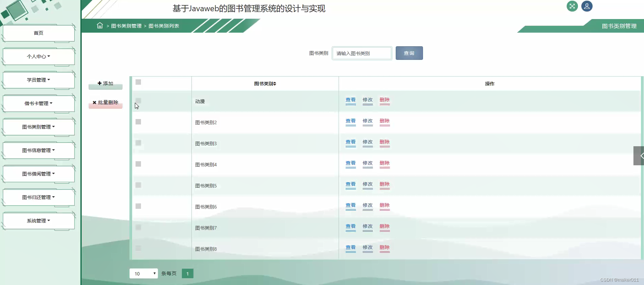Open the rows-per-page dropdown showing 10

point(143,273)
